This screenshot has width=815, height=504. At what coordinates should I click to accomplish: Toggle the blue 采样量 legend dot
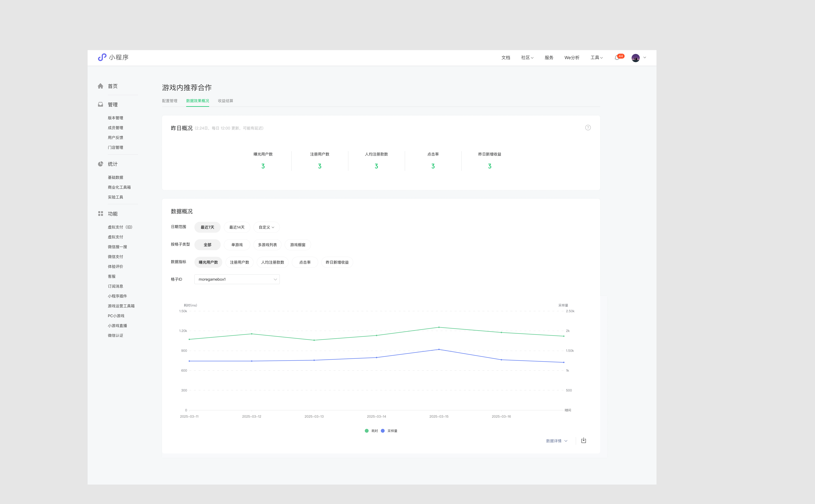click(x=383, y=431)
